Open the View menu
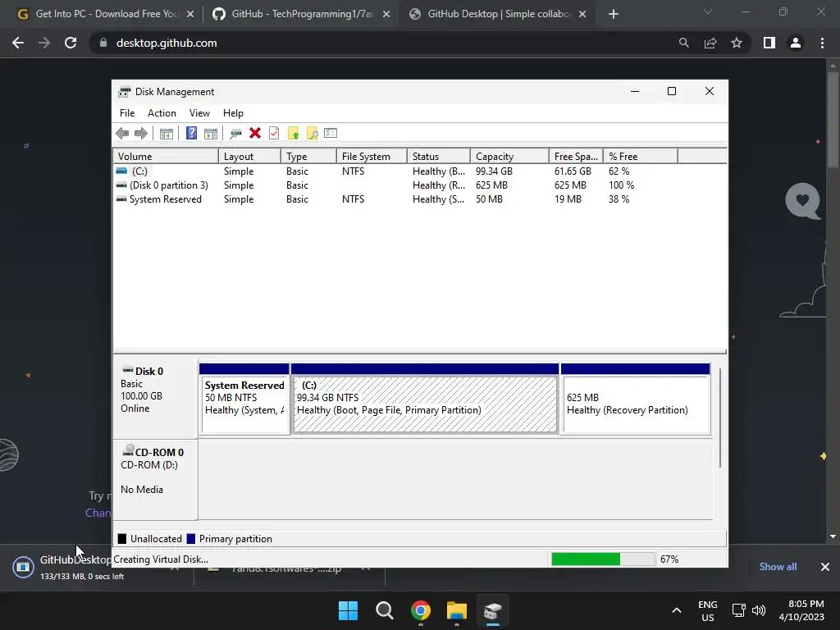The width and height of the screenshot is (840, 630). click(x=199, y=113)
